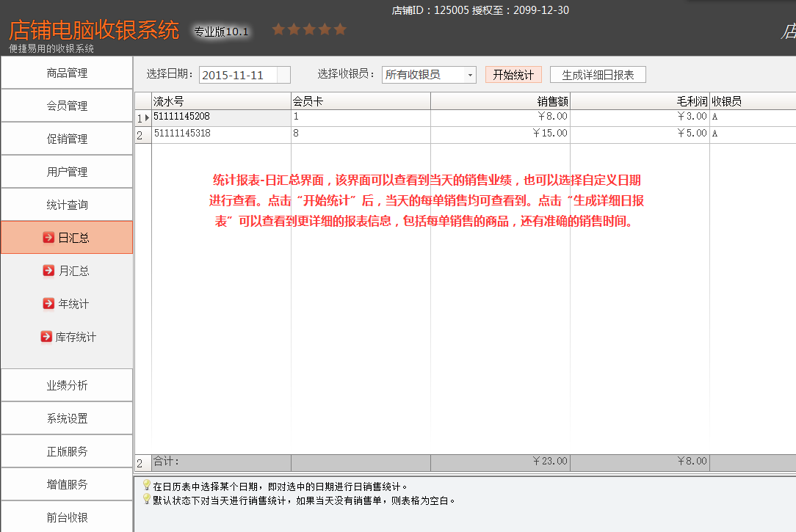Sort by the 会员卡 column header
This screenshot has width=796, height=532.
pos(361,101)
